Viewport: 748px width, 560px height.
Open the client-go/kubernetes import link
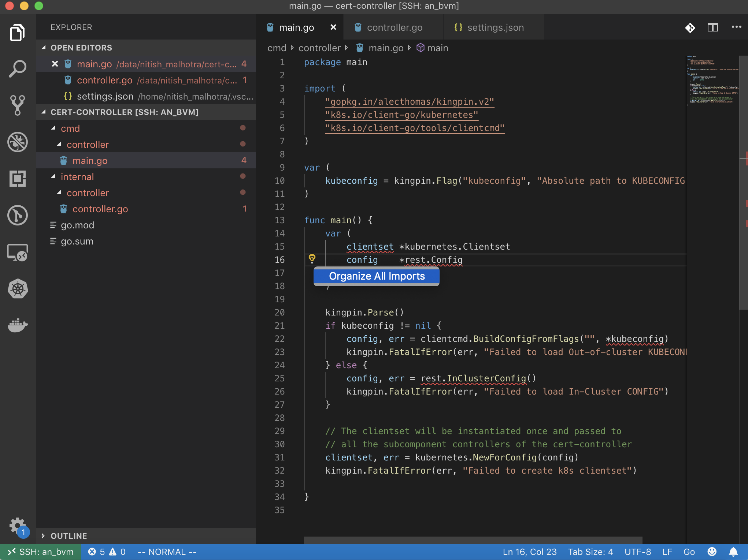[401, 115]
